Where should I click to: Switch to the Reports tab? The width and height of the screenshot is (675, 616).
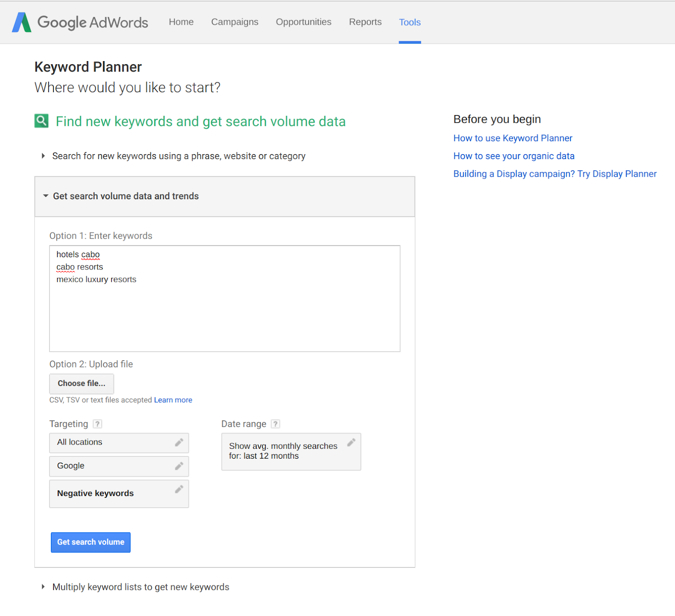365,22
